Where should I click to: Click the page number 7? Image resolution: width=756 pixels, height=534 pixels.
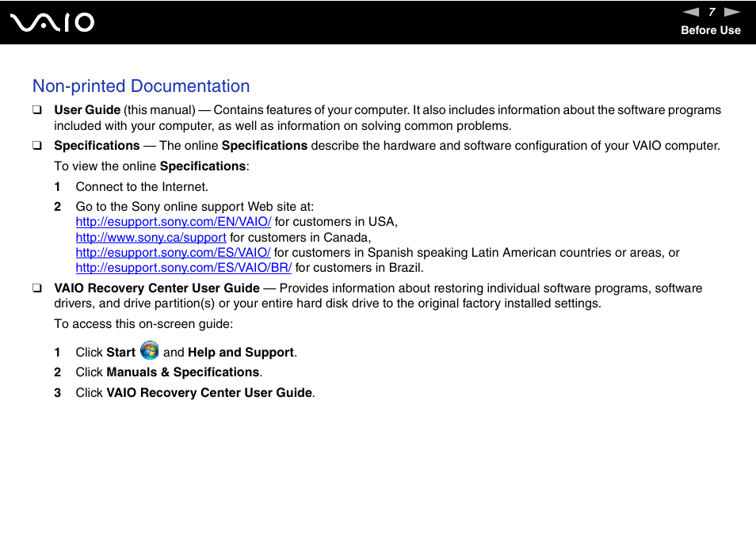tap(712, 12)
